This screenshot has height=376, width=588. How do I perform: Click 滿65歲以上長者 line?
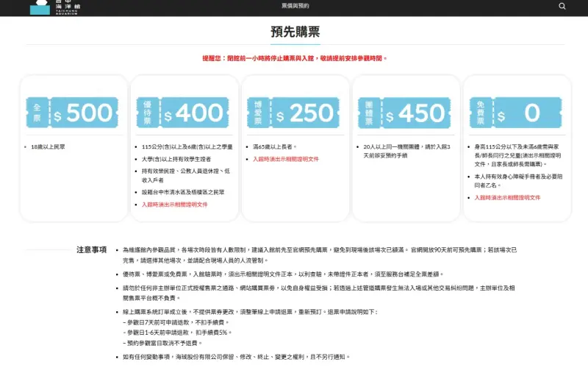point(275,146)
